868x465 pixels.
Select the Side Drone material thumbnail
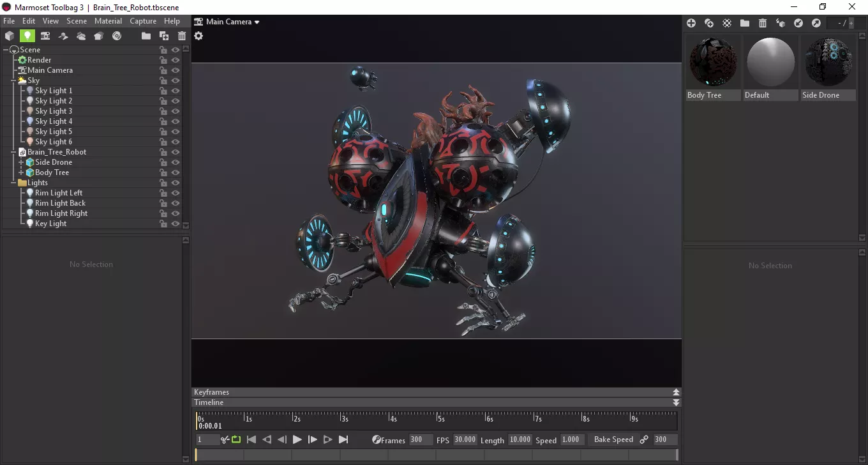tap(828, 63)
